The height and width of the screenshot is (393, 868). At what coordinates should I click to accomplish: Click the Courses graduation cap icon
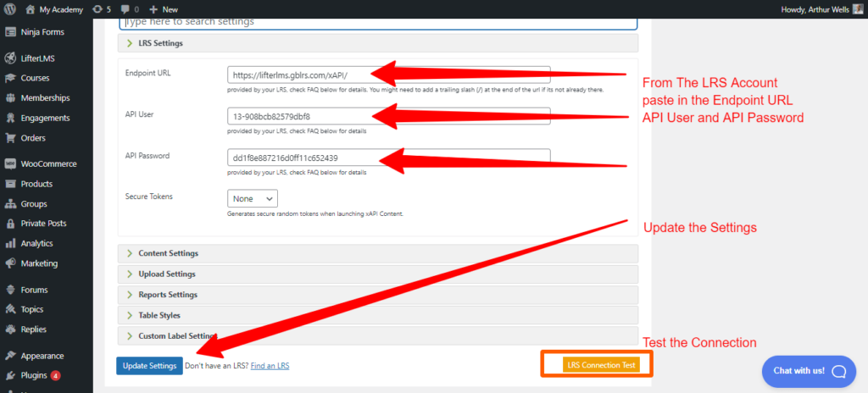click(x=10, y=78)
